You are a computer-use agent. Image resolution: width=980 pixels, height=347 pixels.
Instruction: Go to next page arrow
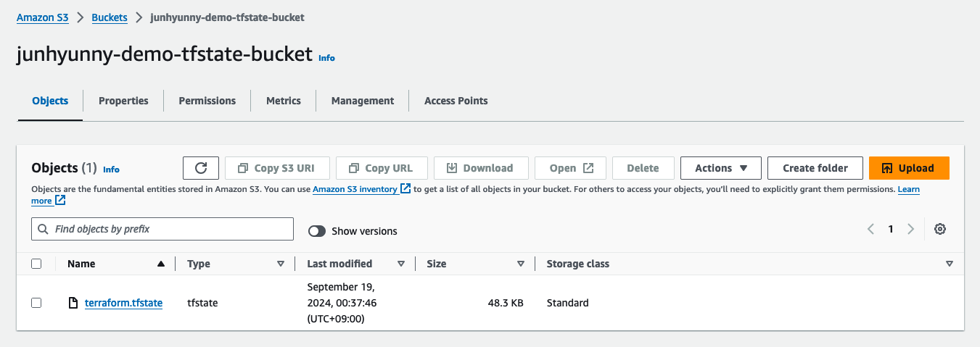pos(910,229)
